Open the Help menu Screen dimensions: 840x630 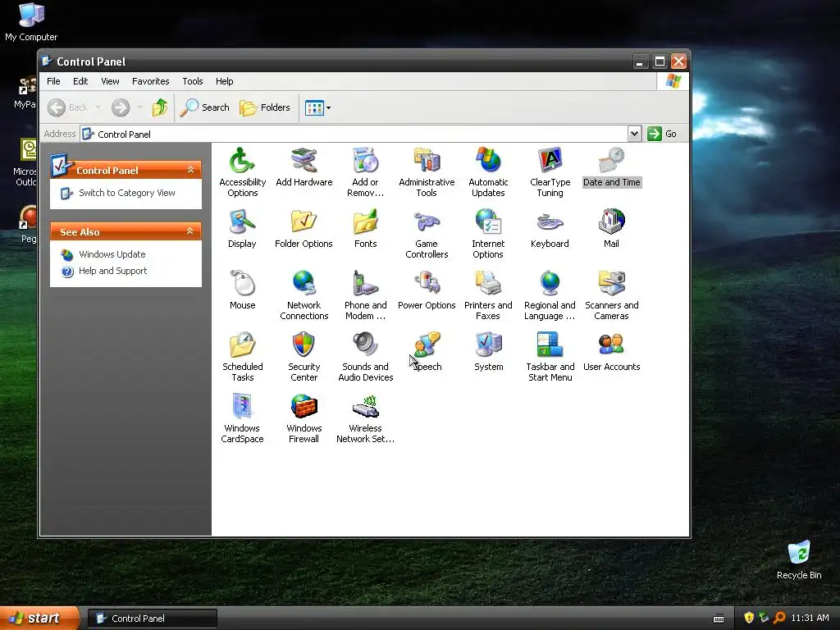[225, 81]
